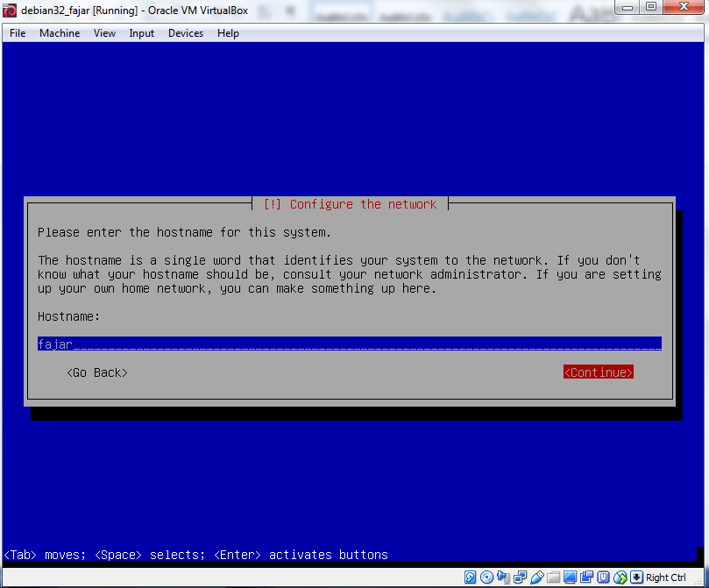Open the Machine menu
Image resolution: width=709 pixels, height=588 pixels.
[x=60, y=33]
